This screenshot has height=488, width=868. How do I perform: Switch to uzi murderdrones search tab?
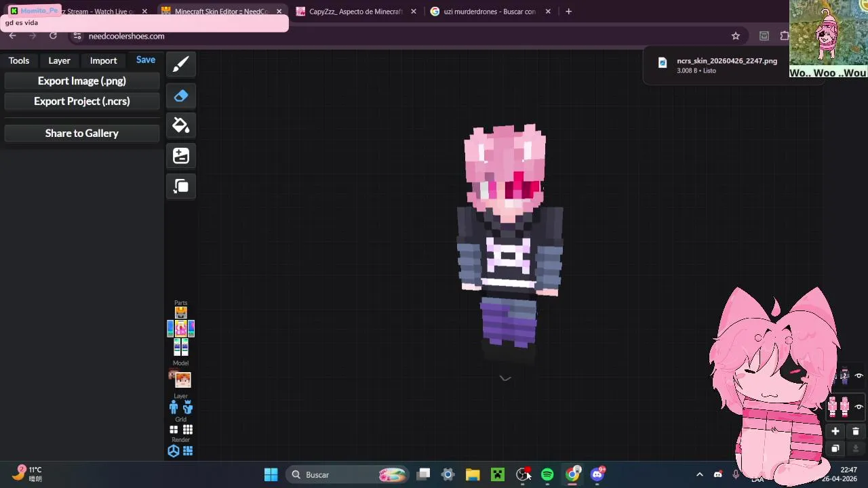click(x=490, y=12)
